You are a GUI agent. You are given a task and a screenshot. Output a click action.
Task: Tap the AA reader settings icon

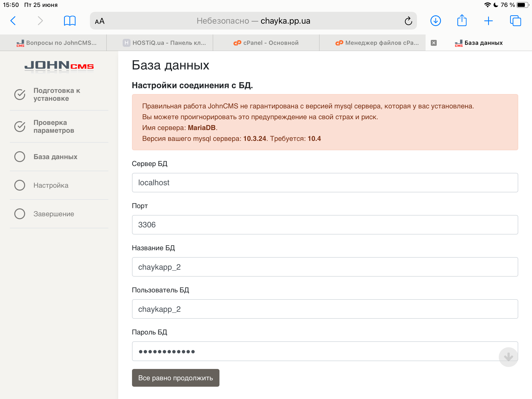point(100,21)
